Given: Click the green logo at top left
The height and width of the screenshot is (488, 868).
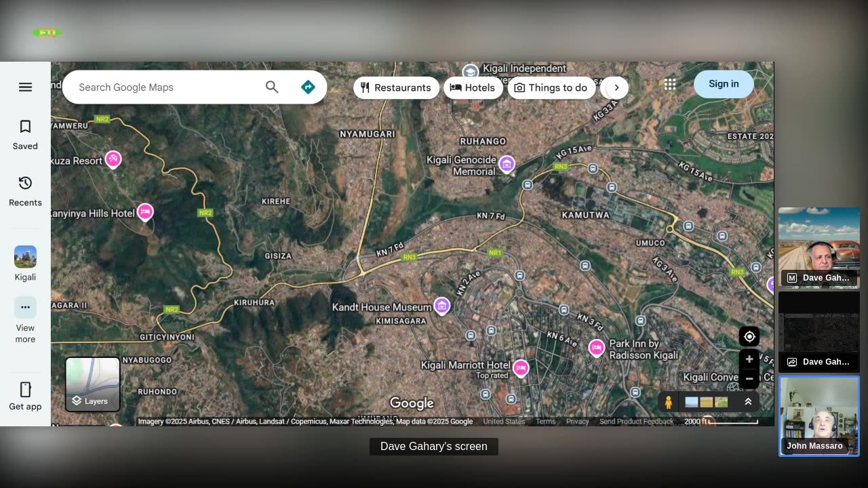Looking at the screenshot, I should pyautogui.click(x=47, y=33).
